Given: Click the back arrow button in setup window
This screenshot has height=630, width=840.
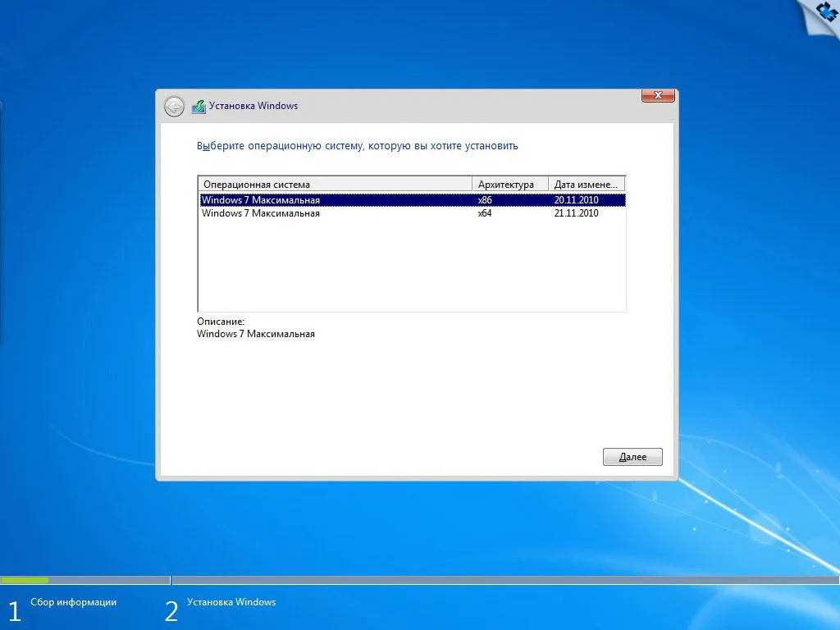Looking at the screenshot, I should pos(174,107).
